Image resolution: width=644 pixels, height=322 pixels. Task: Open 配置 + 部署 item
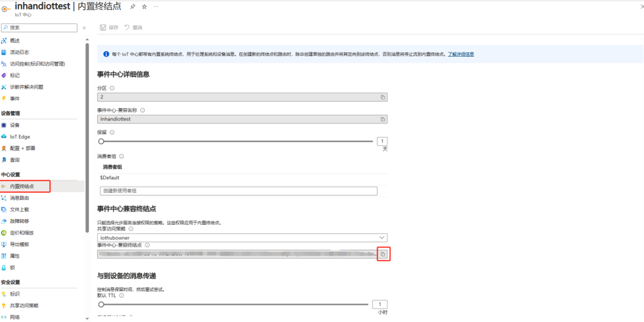click(x=22, y=149)
